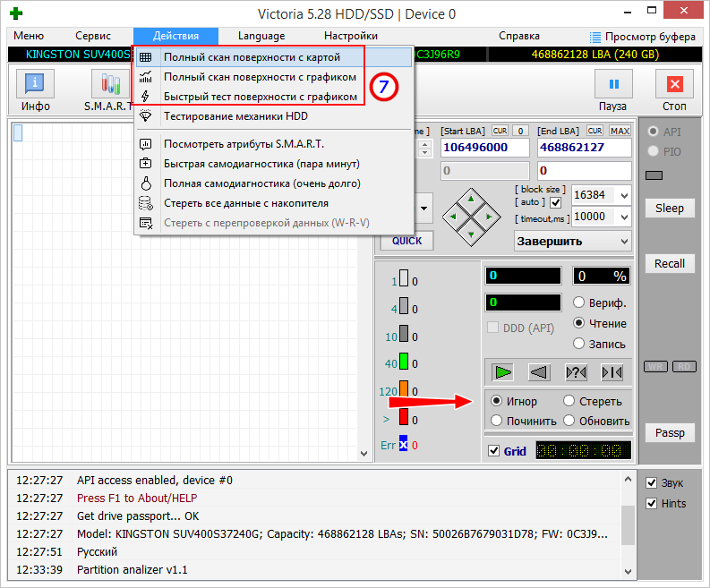Click the green play scan button

tap(503, 372)
